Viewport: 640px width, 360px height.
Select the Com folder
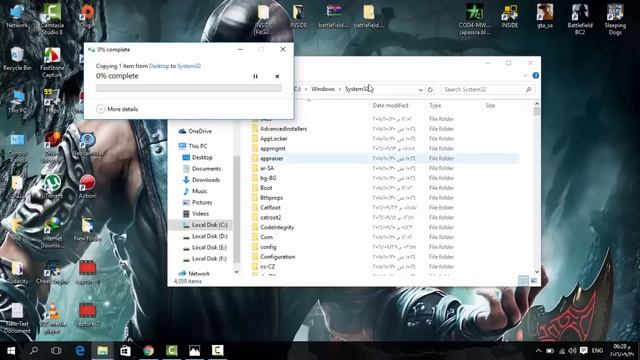267,237
